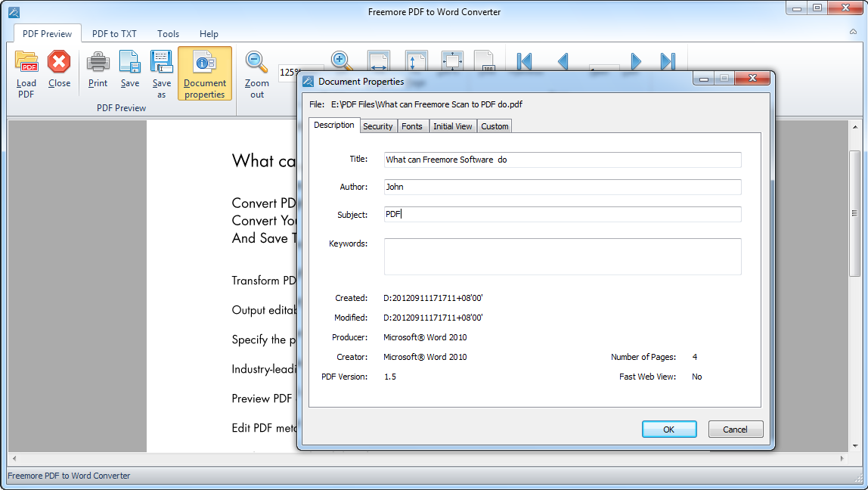The height and width of the screenshot is (490, 868).
Task: Click inside the Keywords text field
Action: [563, 256]
